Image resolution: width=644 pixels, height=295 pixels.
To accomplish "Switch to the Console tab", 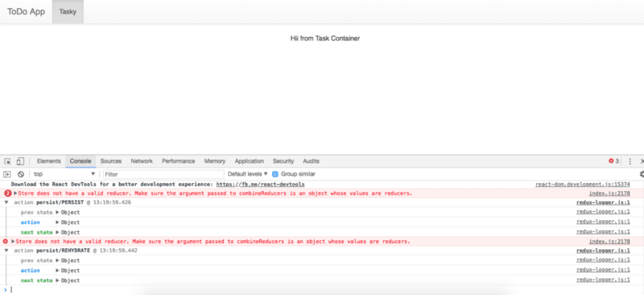I will coord(80,161).
